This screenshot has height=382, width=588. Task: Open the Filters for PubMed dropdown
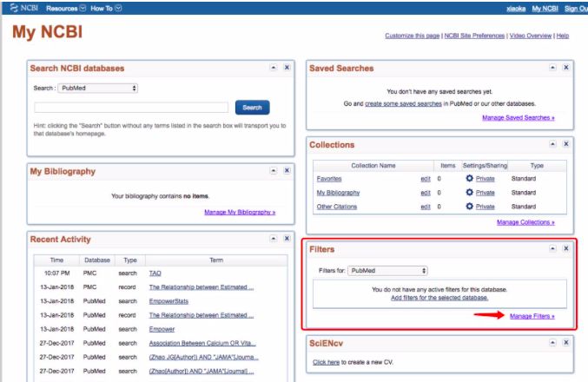click(387, 271)
